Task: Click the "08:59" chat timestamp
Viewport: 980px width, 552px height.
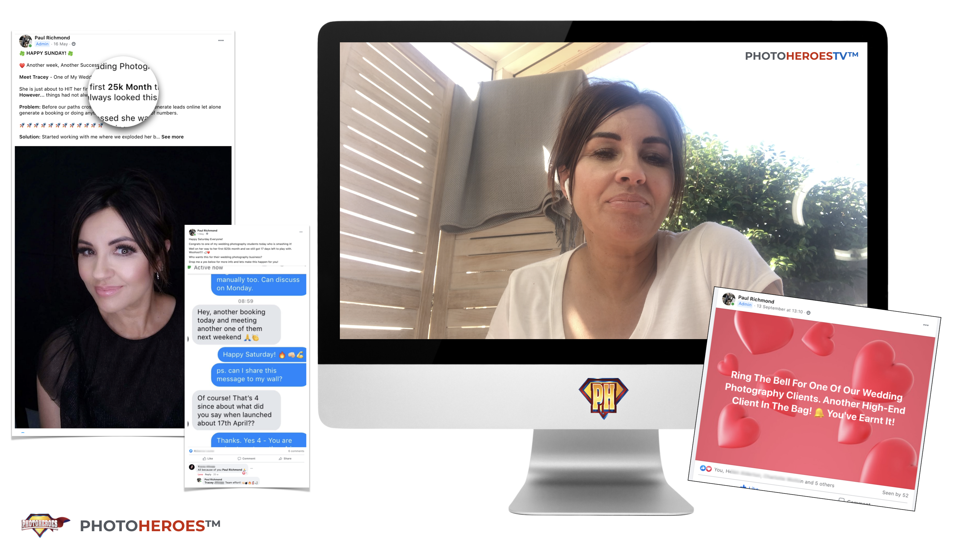Action: tap(245, 301)
